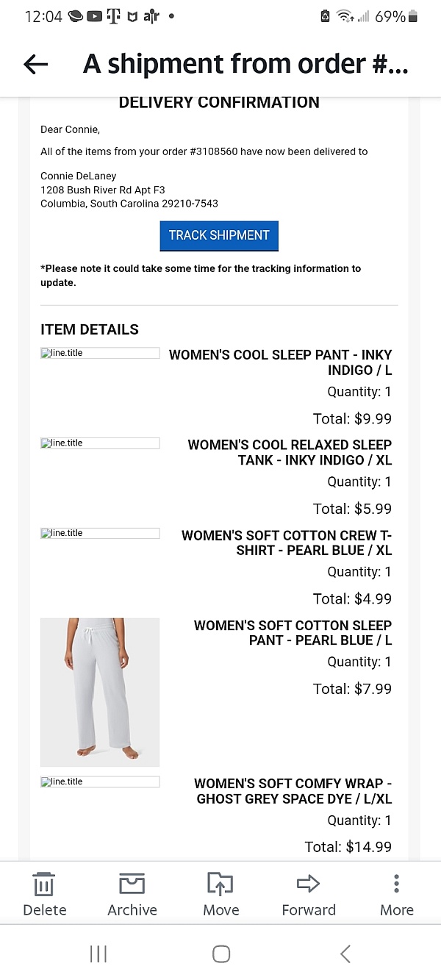This screenshot has width=441, height=980.
Task: Tap broken image beside Cotton Crew T-Shirt
Action: (100, 533)
